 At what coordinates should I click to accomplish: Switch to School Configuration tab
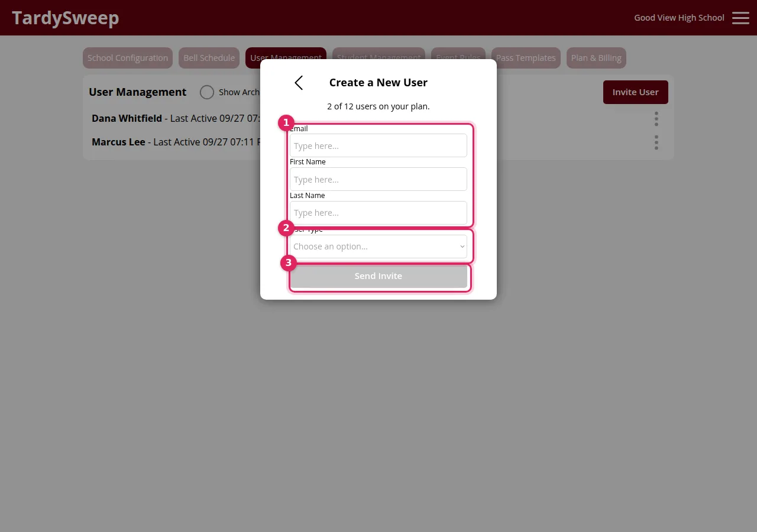(128, 58)
